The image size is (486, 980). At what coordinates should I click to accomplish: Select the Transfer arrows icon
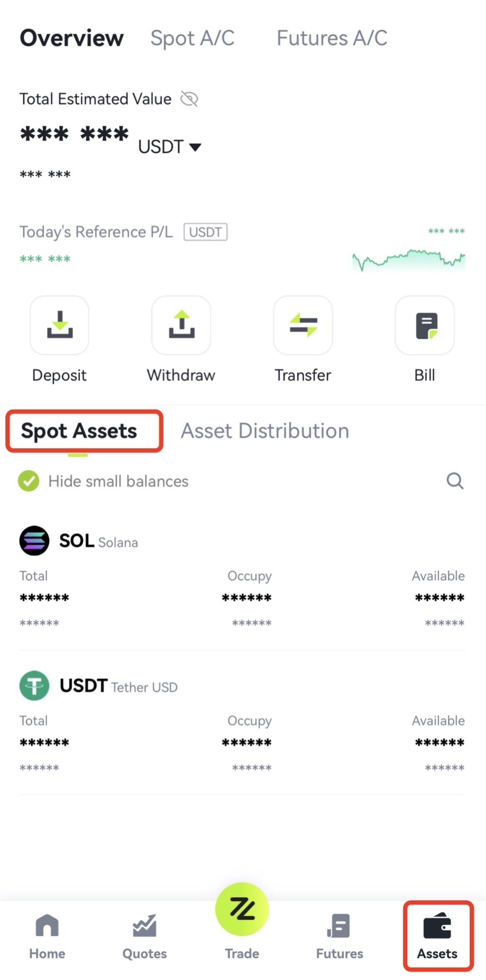(x=303, y=325)
